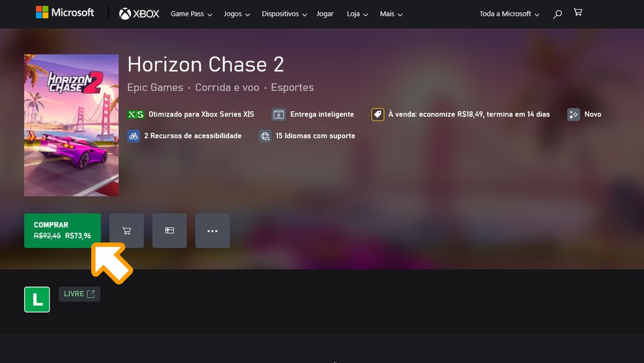Expand the Game Pass menu
Image resolution: width=644 pixels, height=363 pixels.
tap(191, 14)
